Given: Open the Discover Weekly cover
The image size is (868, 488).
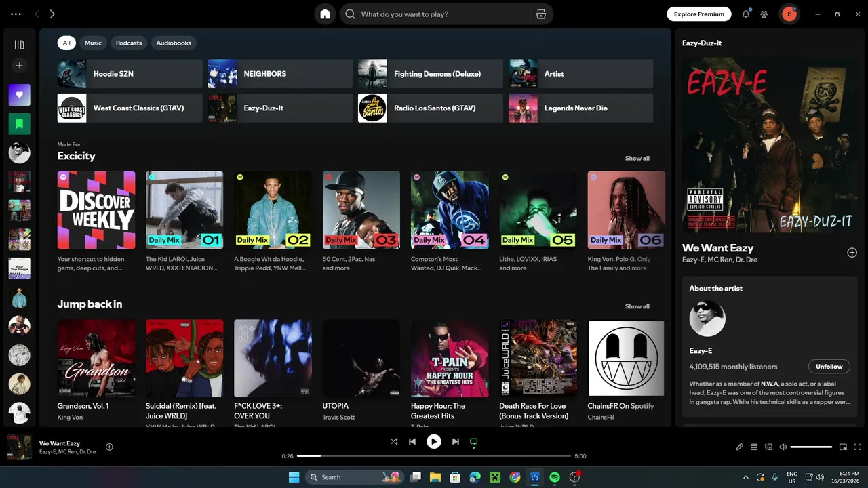Looking at the screenshot, I should (x=96, y=210).
